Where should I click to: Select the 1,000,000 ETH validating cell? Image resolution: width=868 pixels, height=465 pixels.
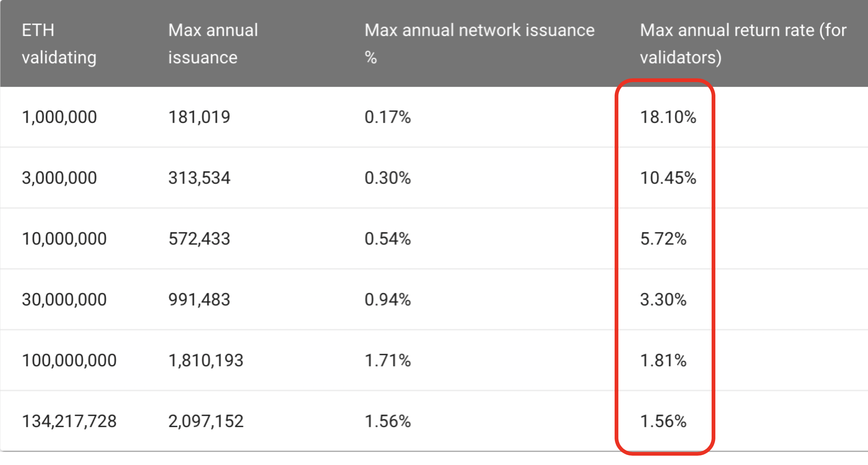(x=59, y=117)
